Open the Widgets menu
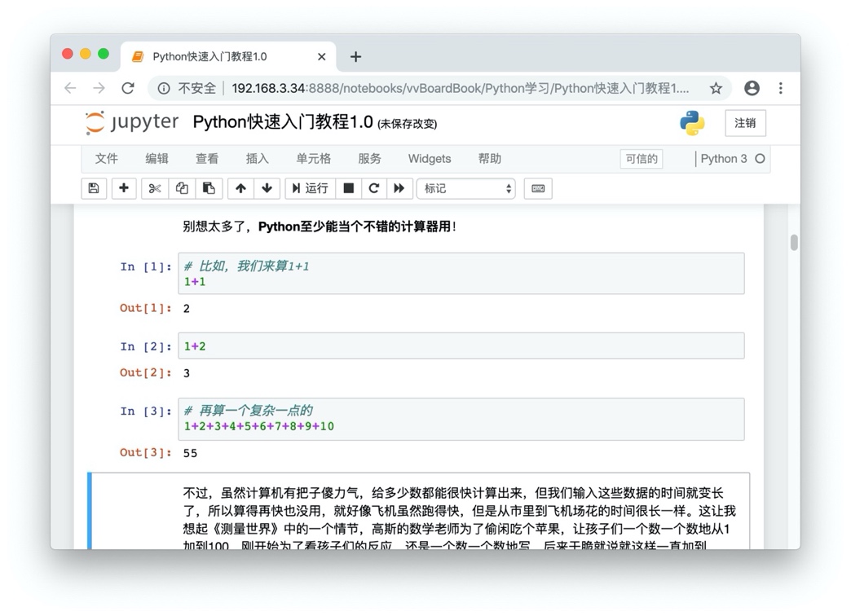Viewport: 851px width, 616px height. [430, 158]
